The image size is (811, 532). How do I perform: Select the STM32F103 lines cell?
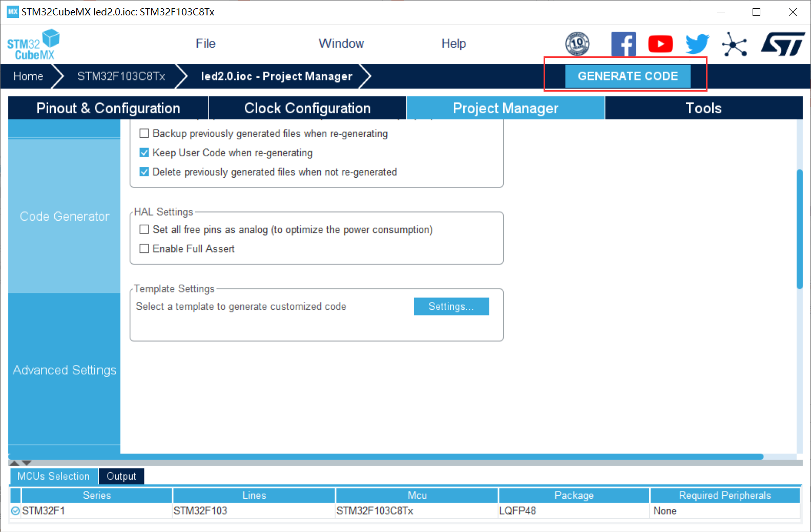click(x=254, y=510)
